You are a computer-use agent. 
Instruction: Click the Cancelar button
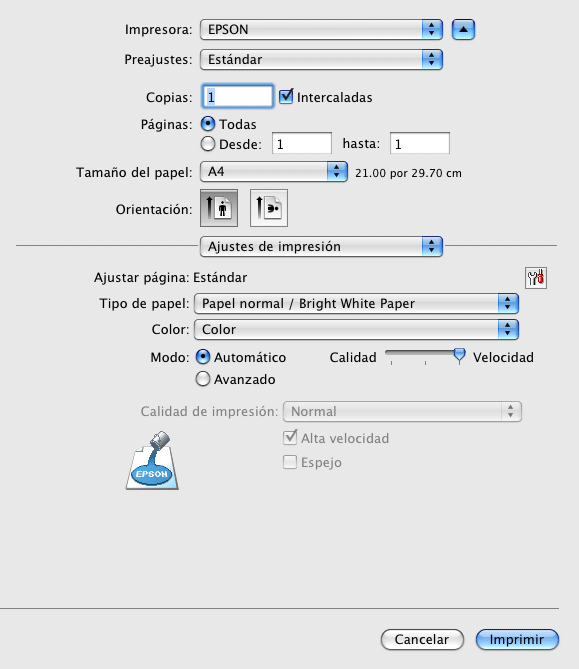(422, 640)
